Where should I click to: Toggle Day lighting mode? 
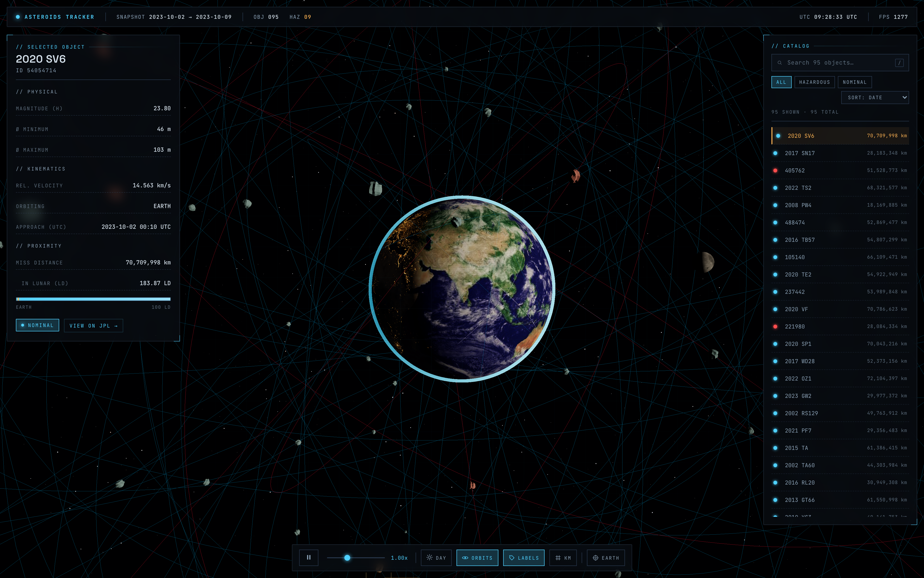(x=436, y=558)
